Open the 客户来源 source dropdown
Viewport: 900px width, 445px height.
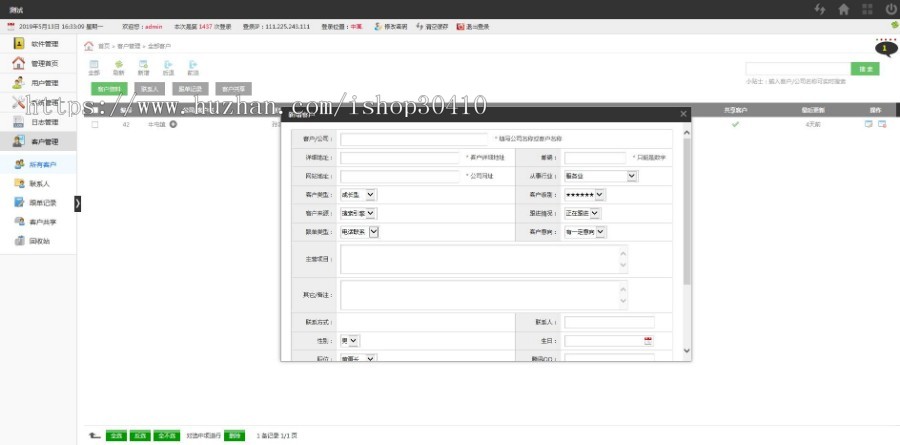358,213
